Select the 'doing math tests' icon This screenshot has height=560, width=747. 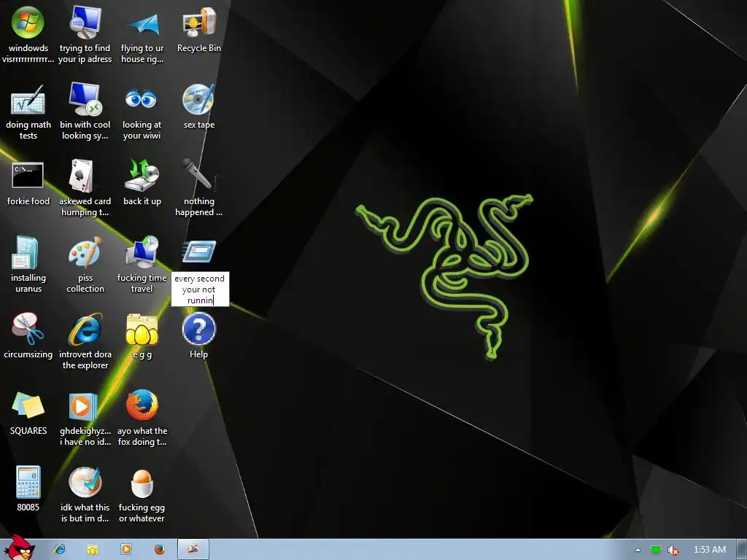pyautogui.click(x=28, y=99)
